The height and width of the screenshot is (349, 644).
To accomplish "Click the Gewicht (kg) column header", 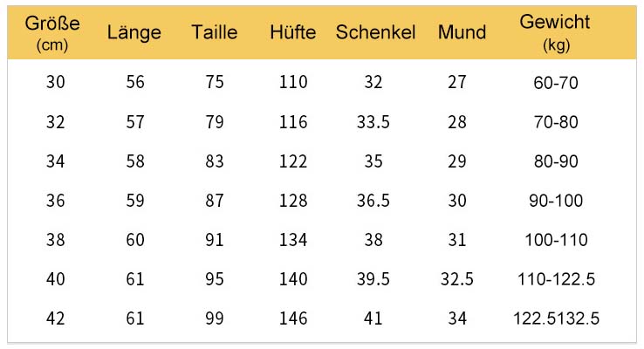I will click(x=555, y=32).
